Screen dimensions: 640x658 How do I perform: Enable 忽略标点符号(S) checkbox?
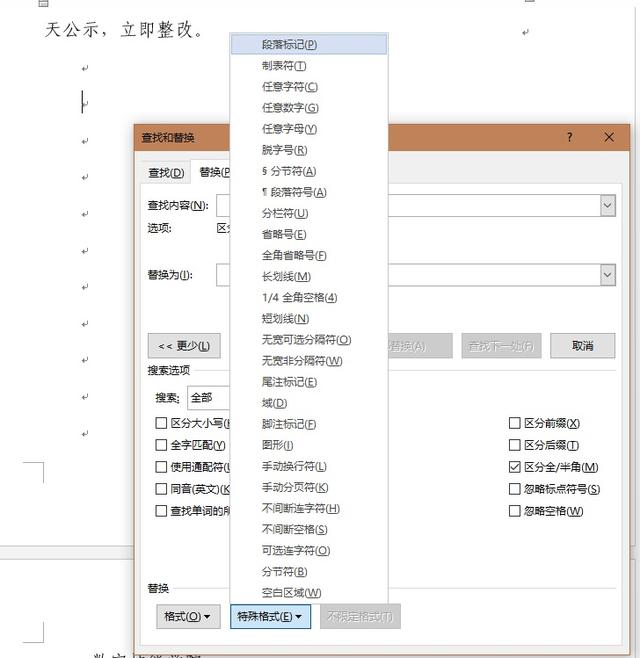(x=515, y=489)
